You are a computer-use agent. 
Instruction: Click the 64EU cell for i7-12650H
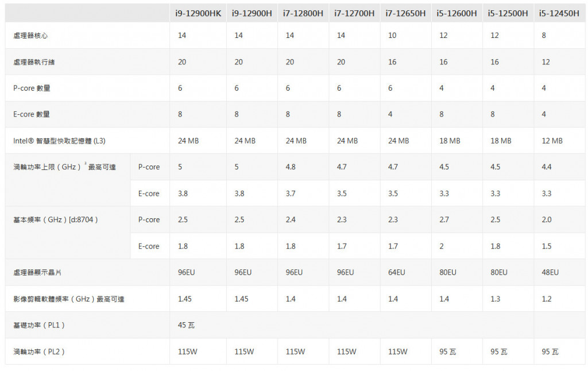[x=397, y=273]
